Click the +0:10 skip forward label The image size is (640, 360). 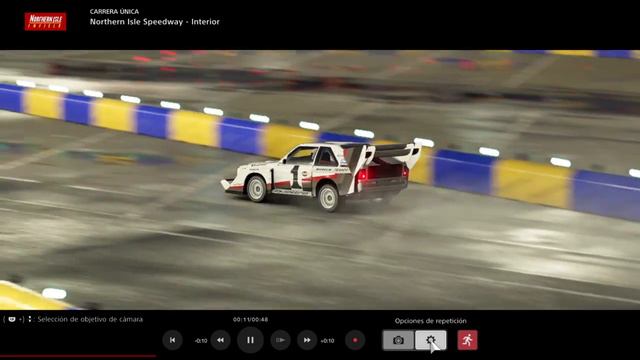tap(327, 340)
